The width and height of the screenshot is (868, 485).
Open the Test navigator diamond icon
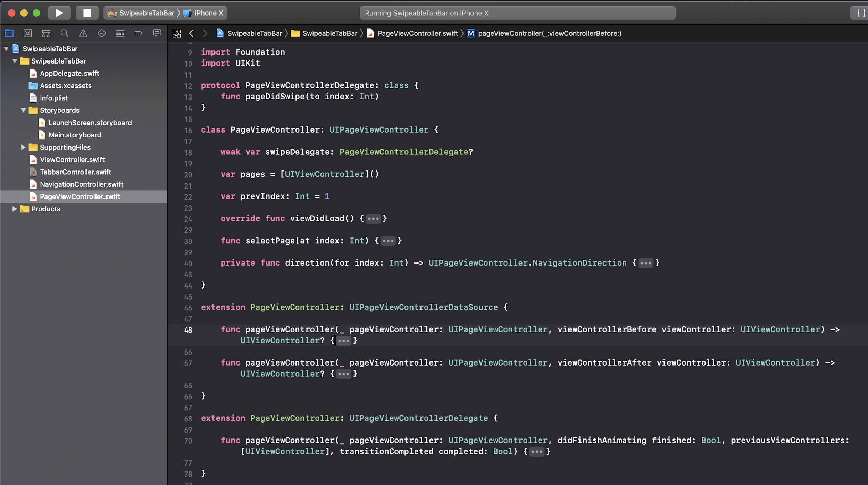click(101, 33)
